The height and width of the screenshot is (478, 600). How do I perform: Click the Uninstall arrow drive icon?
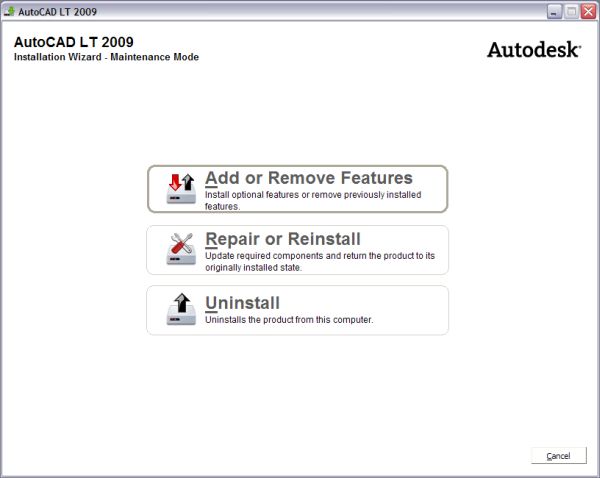[181, 309]
